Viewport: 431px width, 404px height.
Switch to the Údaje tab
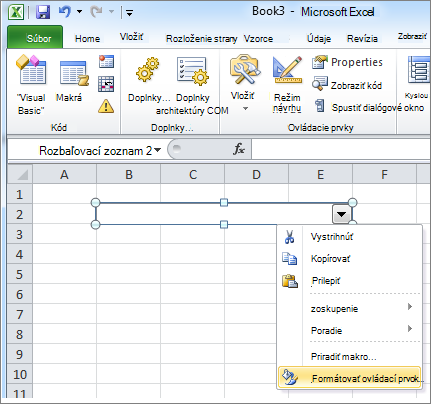click(x=319, y=39)
